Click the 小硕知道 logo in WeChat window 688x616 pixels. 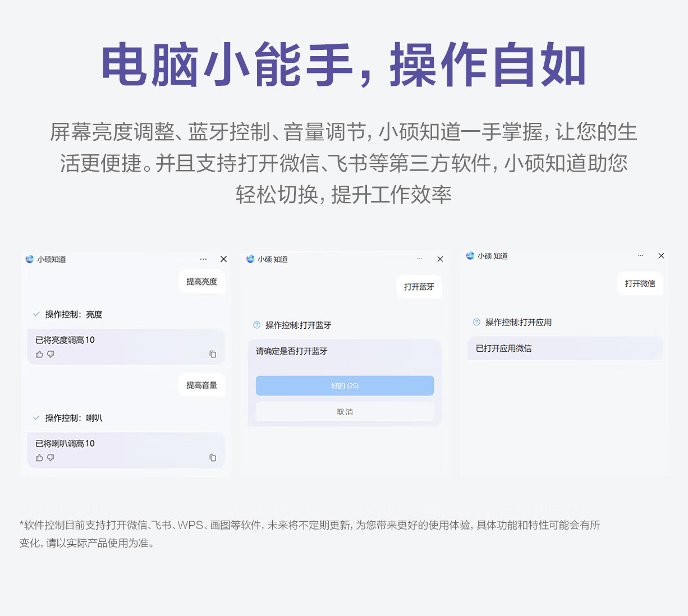(x=470, y=256)
